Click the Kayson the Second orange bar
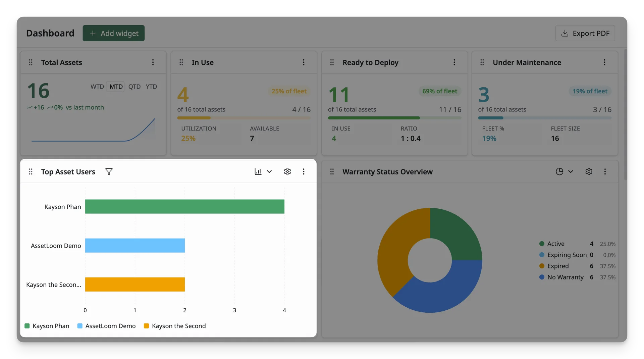The height and width of the screenshot is (359, 644). [135, 285]
